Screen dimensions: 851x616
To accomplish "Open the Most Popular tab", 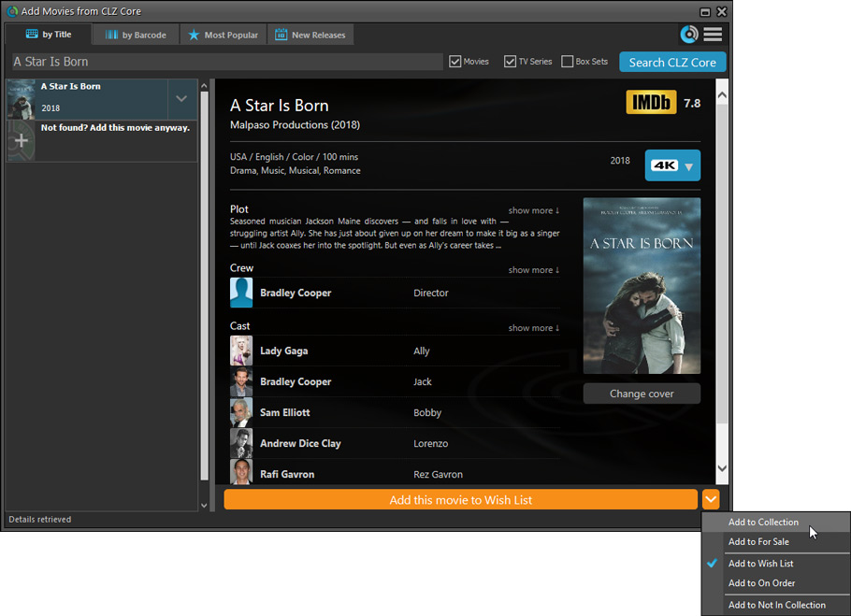I will coord(224,35).
